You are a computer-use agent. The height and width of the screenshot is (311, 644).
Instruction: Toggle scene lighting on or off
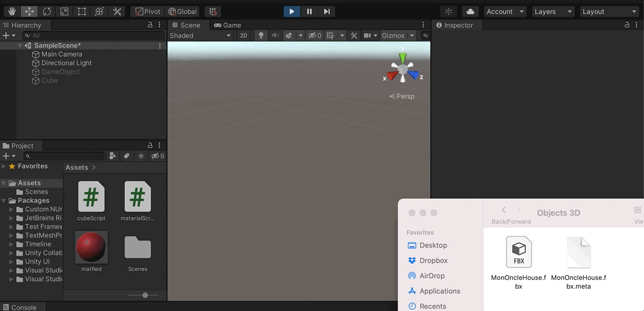[261, 35]
